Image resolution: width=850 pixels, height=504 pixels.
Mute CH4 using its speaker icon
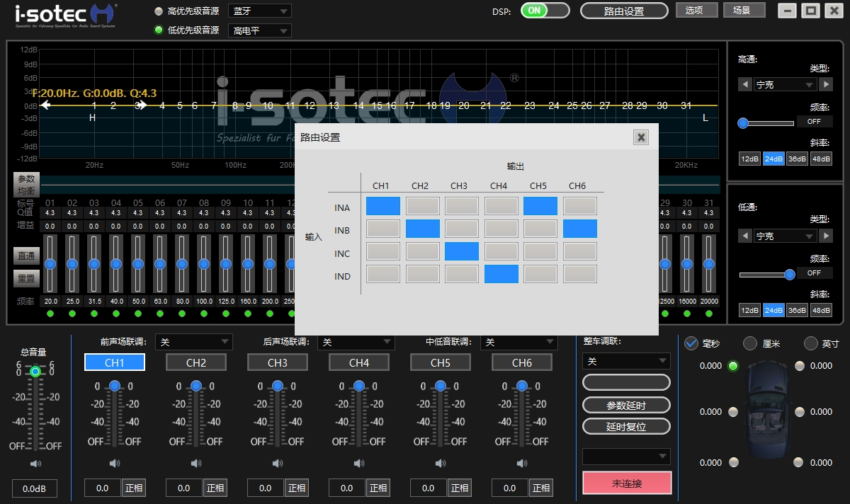pos(359,464)
